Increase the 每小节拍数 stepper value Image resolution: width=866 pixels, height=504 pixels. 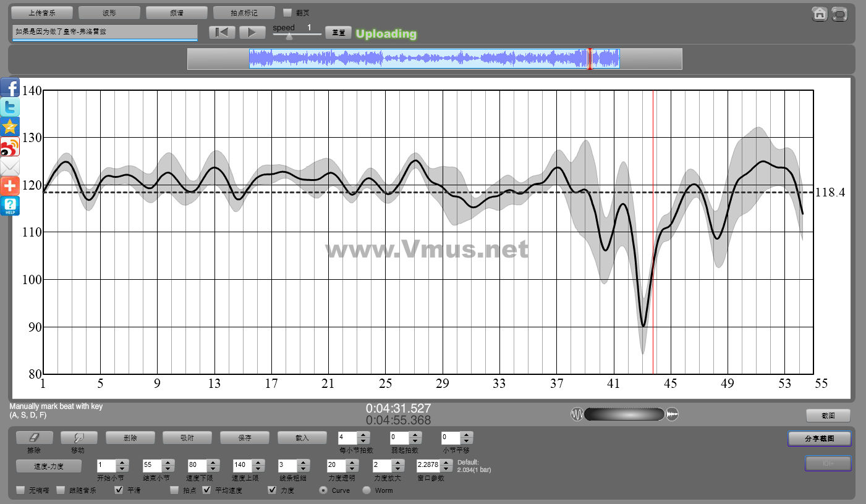(363, 434)
